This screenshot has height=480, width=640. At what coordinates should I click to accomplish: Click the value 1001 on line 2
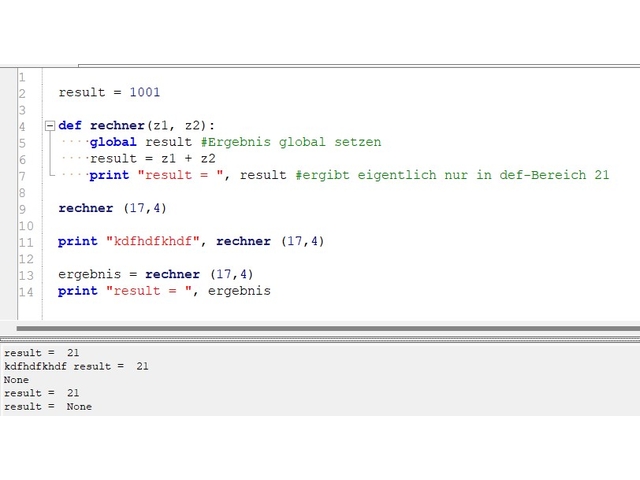[145, 92]
